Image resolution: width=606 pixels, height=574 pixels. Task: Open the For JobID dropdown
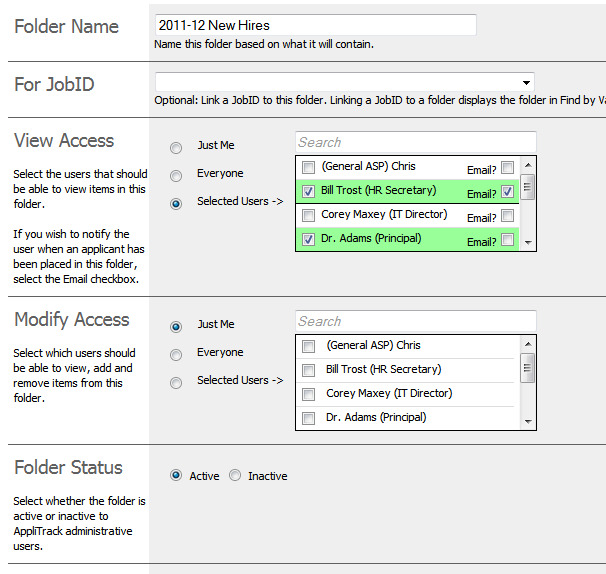pos(344,82)
